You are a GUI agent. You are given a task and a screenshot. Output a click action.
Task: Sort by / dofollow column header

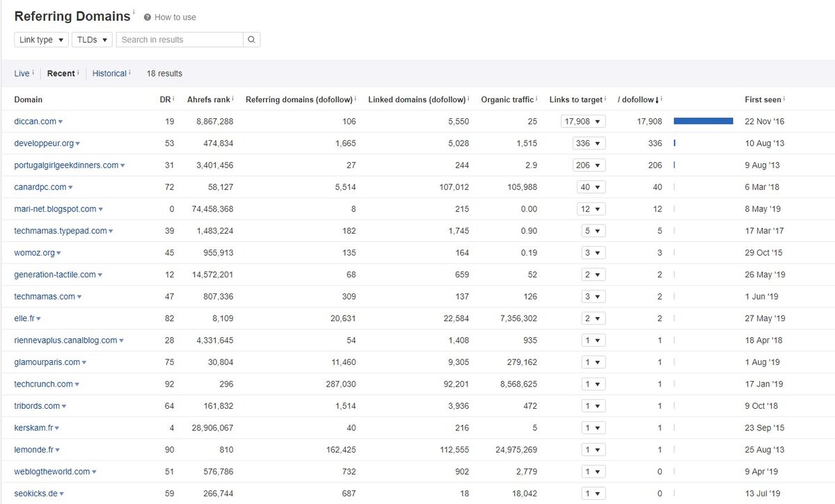click(x=639, y=100)
